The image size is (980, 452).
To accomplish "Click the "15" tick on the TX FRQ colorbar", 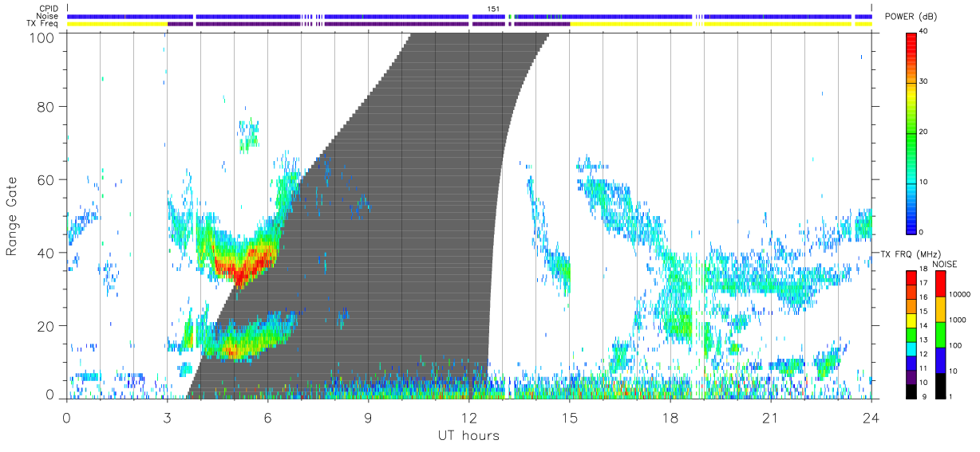I will tap(924, 312).
